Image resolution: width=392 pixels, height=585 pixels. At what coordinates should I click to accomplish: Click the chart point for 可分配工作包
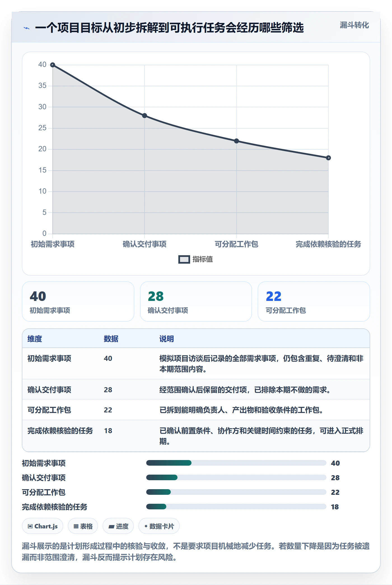point(237,141)
